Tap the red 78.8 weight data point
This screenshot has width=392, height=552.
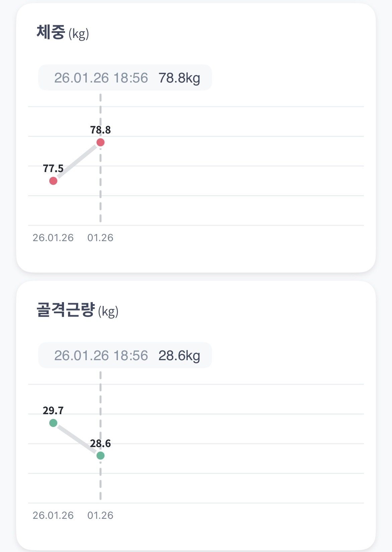pyautogui.click(x=101, y=143)
